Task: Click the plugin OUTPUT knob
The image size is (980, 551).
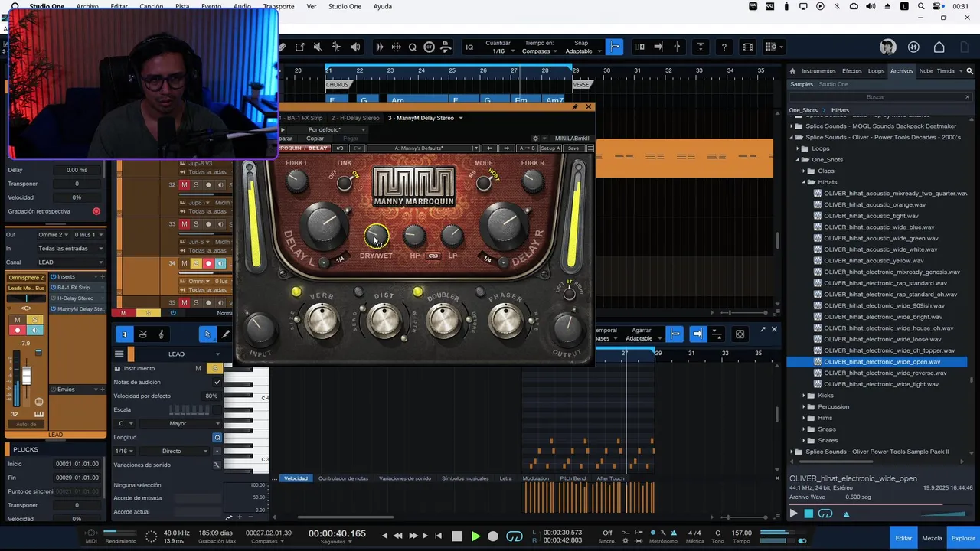Action: click(566, 328)
